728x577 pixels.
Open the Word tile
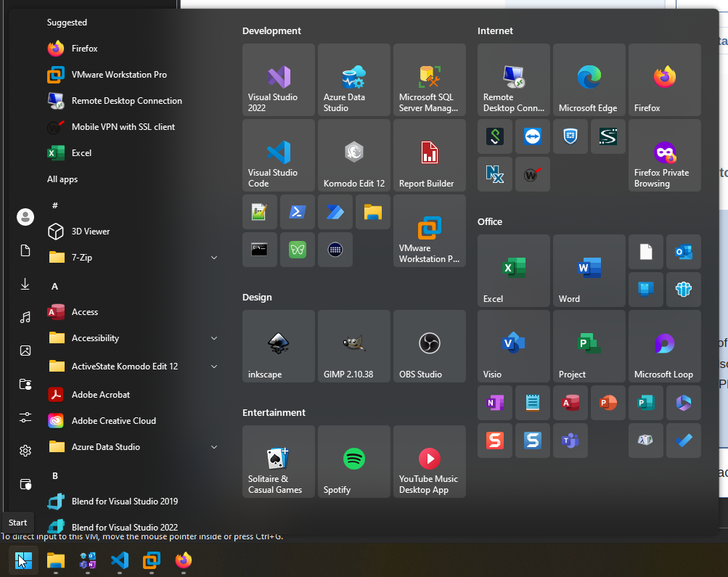[x=589, y=271]
